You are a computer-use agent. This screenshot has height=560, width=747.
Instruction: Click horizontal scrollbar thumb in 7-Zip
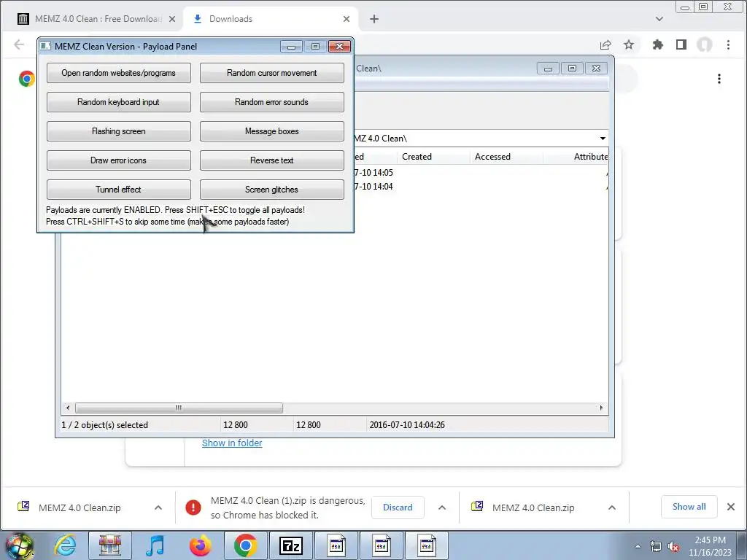[179, 408]
